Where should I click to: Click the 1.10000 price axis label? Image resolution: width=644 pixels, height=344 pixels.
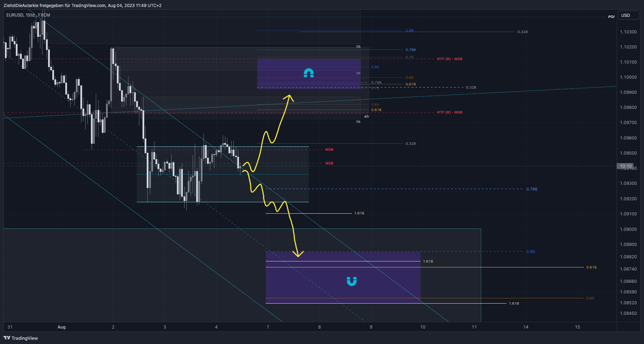pos(628,77)
